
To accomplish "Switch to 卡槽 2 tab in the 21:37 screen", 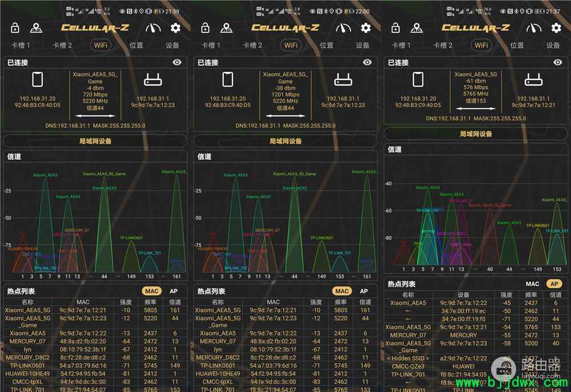I will (443, 46).
